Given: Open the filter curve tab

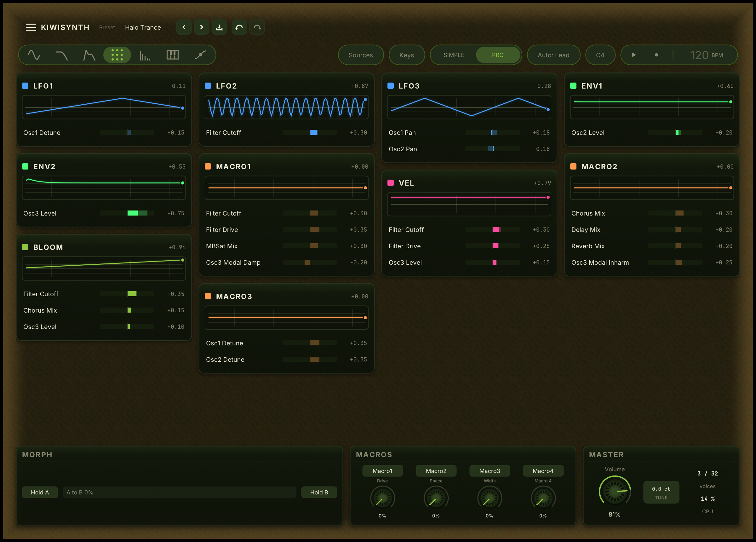Looking at the screenshot, I should 62,55.
